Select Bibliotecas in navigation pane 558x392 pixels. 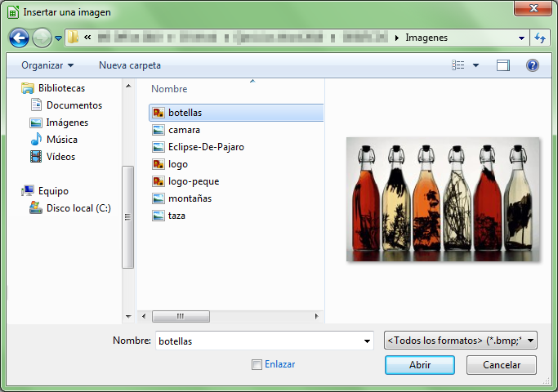point(61,88)
